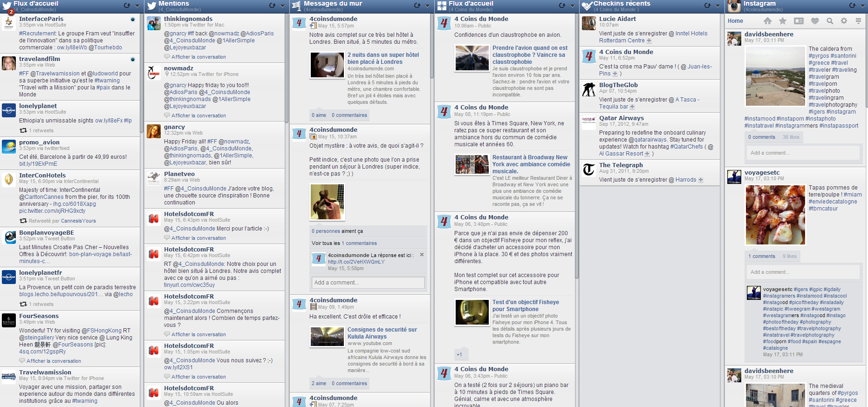Screen dimensions: 868x407
Task: Dismiss the 'La réponse est ici' comment
Action: pyautogui.click(x=422, y=255)
